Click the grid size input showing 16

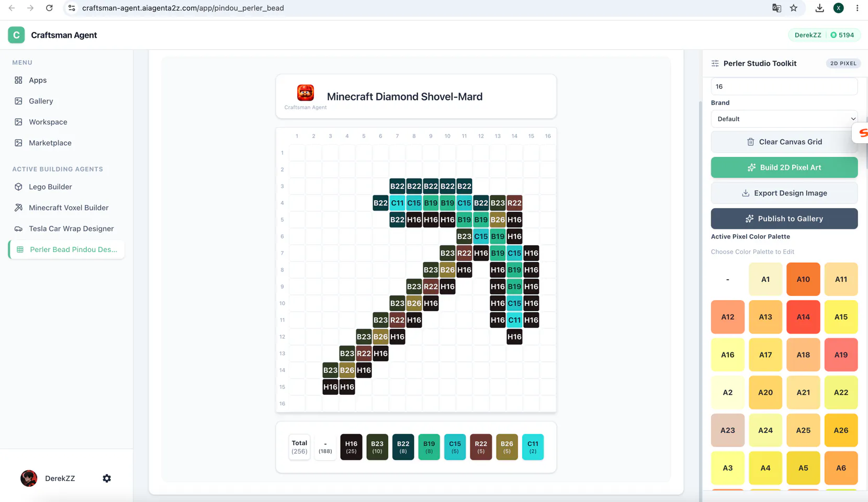click(784, 86)
